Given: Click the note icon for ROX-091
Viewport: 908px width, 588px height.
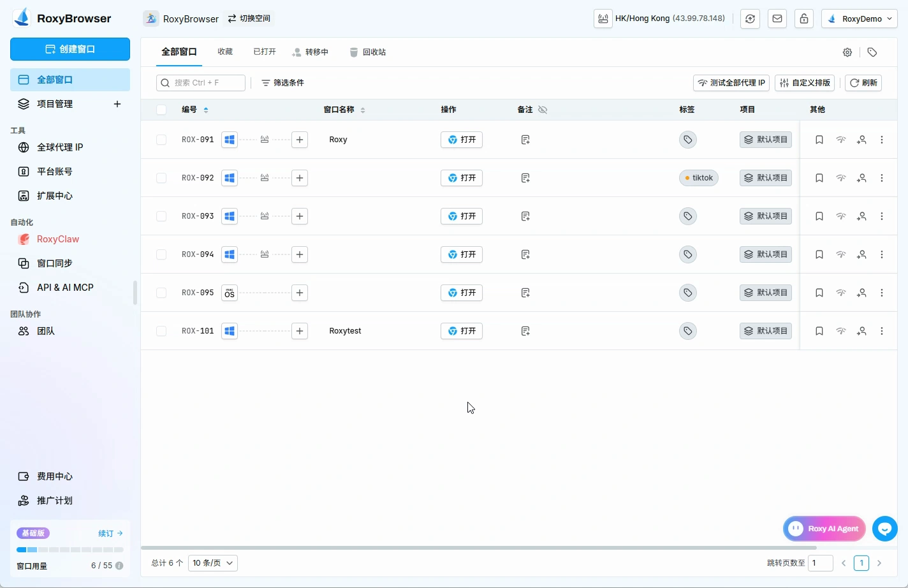Looking at the screenshot, I should point(525,140).
